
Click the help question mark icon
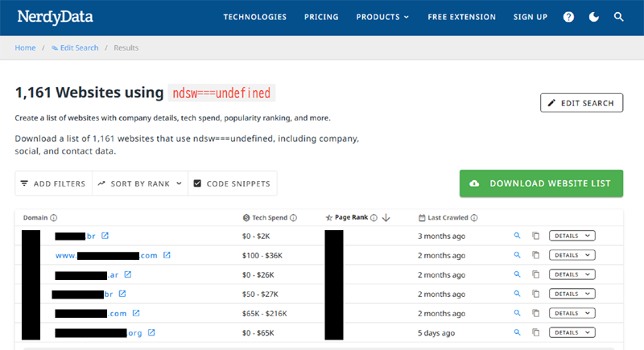569,17
